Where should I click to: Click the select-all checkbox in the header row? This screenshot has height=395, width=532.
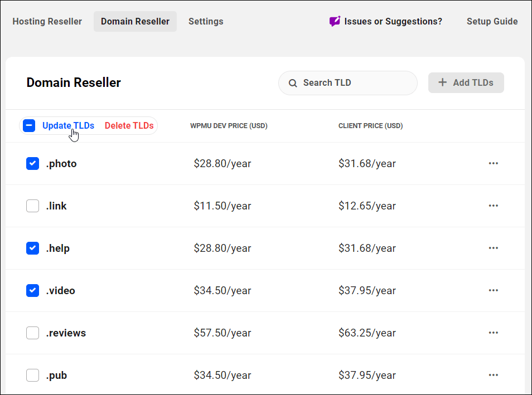pos(29,125)
